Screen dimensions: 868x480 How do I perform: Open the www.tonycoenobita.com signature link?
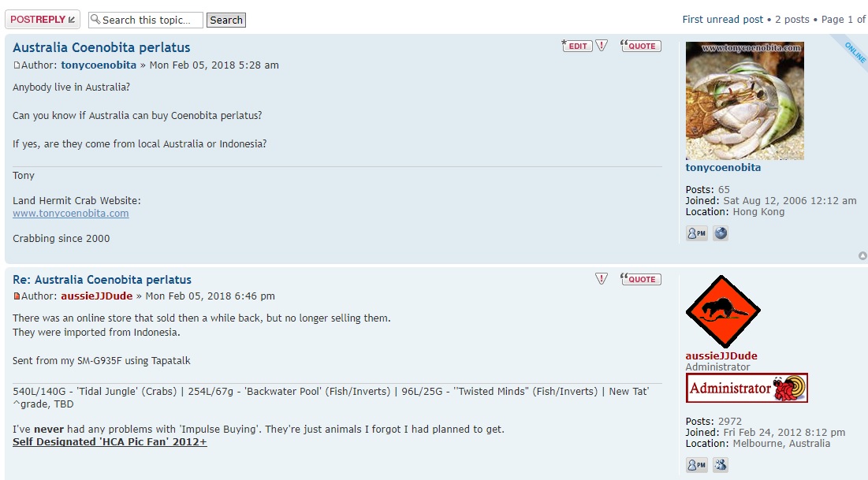(71, 213)
